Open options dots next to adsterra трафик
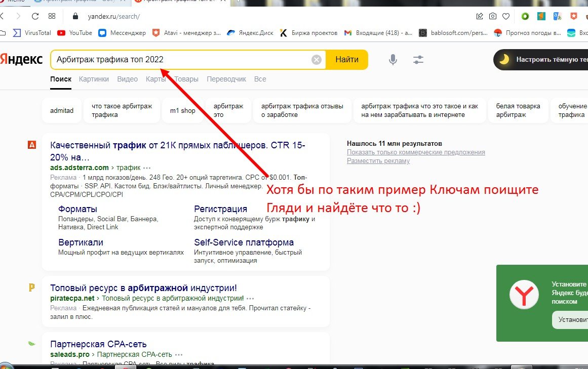 coord(147,168)
